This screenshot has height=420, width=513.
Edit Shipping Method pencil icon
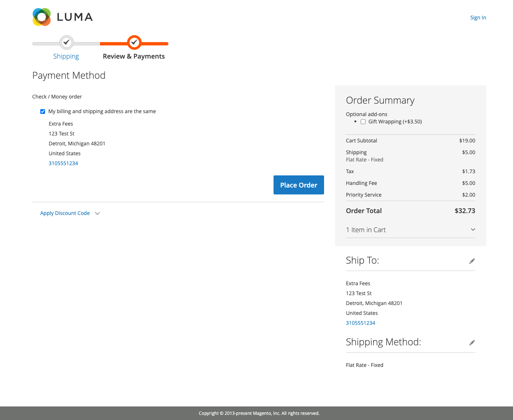[x=472, y=343]
